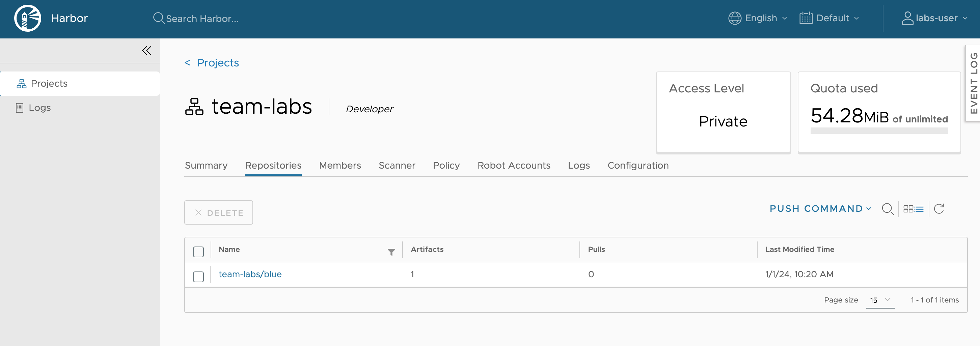
Task: Open the English language dropdown
Action: tap(758, 18)
